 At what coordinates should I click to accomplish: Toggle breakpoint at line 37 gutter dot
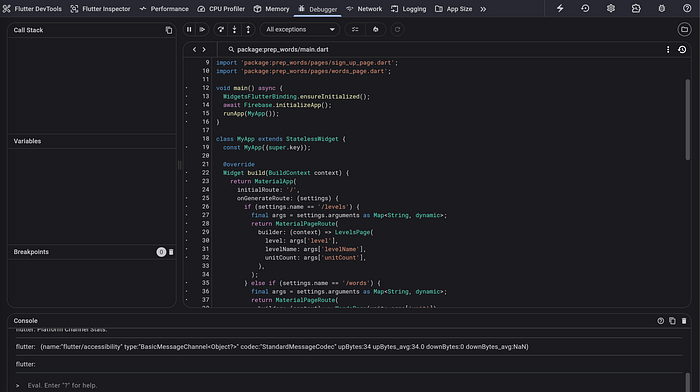pyautogui.click(x=187, y=300)
